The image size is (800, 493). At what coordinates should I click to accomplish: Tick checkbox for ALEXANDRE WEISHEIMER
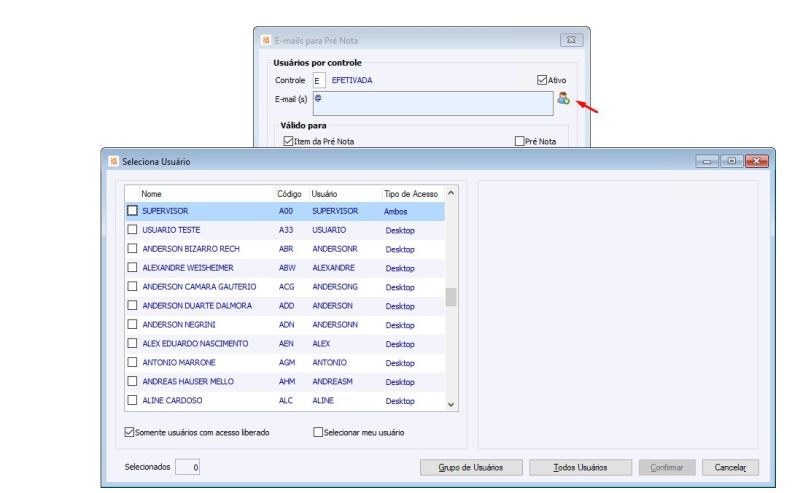(x=132, y=267)
